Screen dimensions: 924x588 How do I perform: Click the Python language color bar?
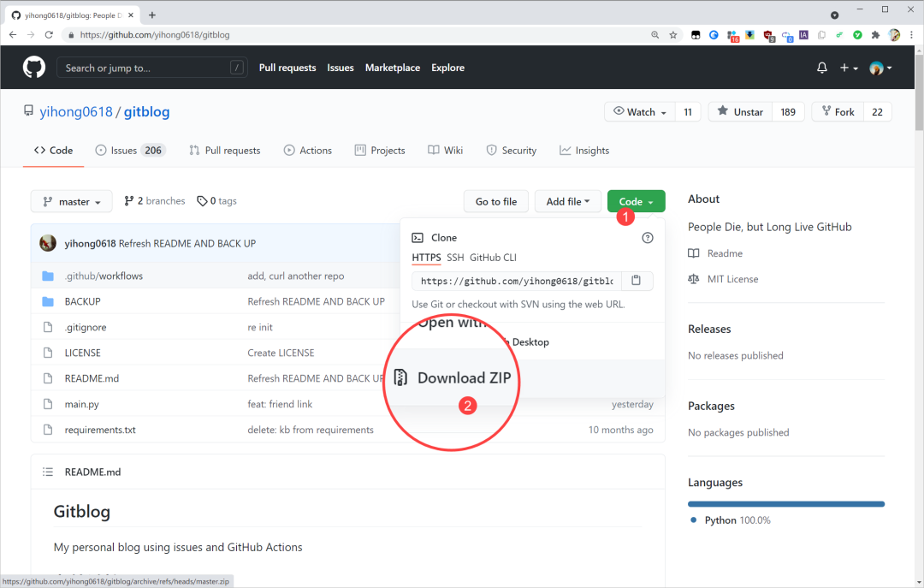pyautogui.click(x=785, y=503)
